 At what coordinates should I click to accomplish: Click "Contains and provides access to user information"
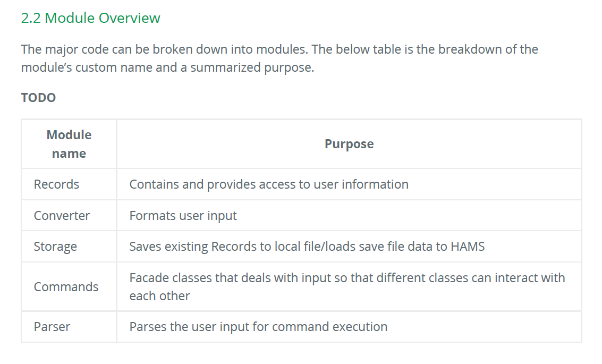[269, 184]
